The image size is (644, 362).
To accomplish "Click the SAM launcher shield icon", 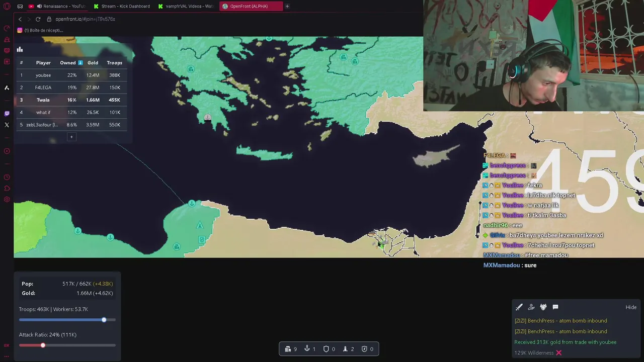I will coord(364,349).
